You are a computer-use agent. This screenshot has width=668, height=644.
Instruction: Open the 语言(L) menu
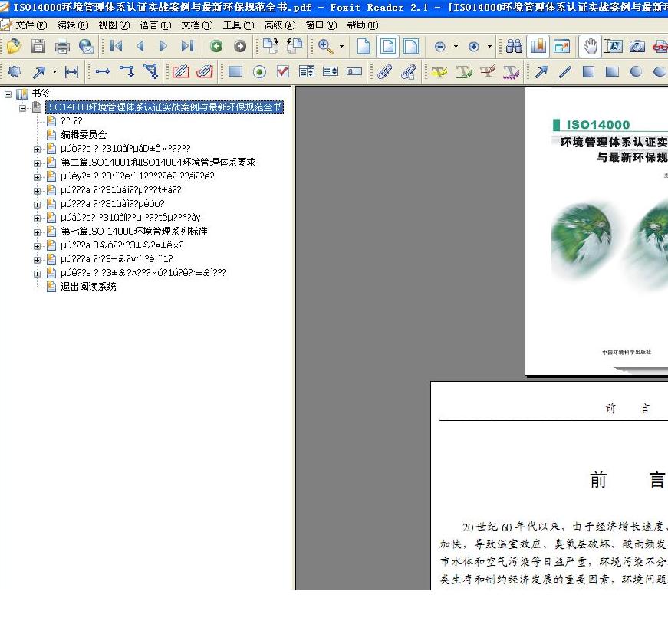click(x=156, y=25)
